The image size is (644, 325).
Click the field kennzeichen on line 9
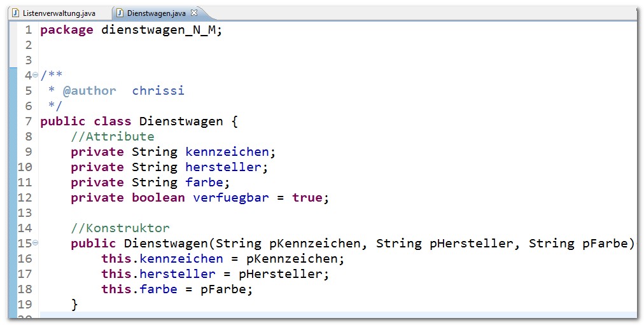(x=227, y=152)
